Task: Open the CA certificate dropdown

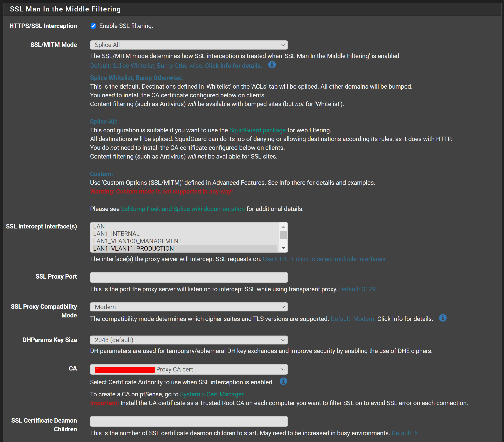Action: [189, 369]
